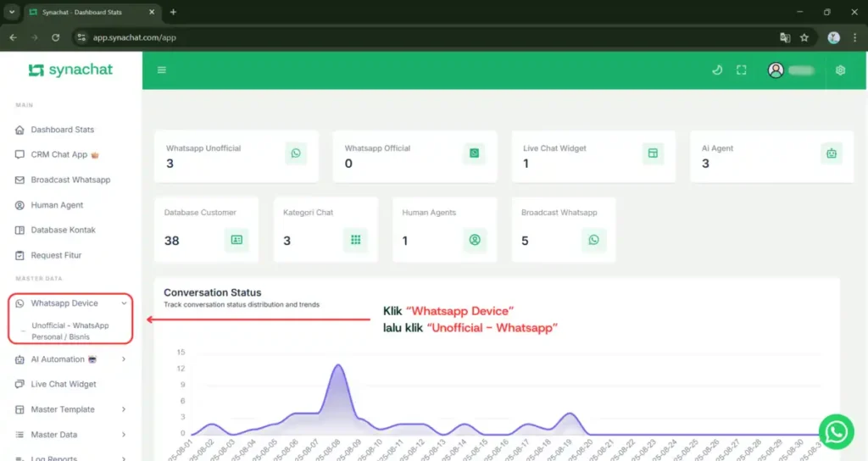Screen dimensions: 868x461
Task: Click the Database Customer count 38
Action: (x=171, y=241)
